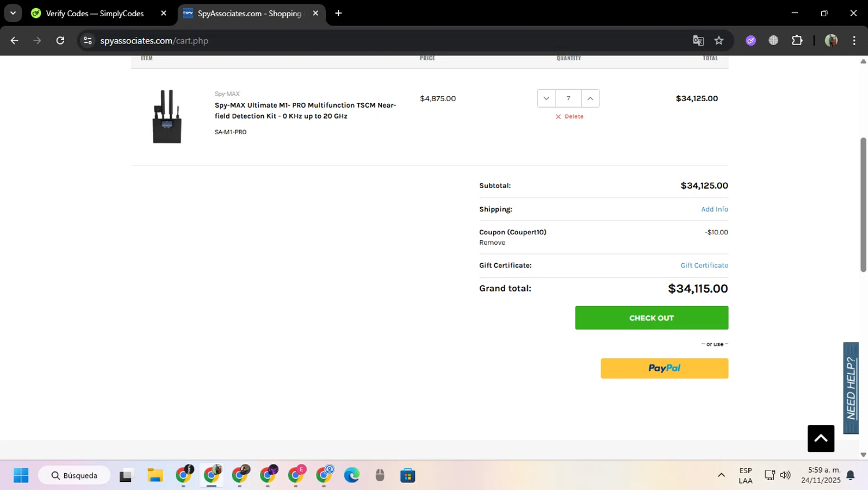
Task: Increase item quantity with up arrow
Action: point(590,98)
